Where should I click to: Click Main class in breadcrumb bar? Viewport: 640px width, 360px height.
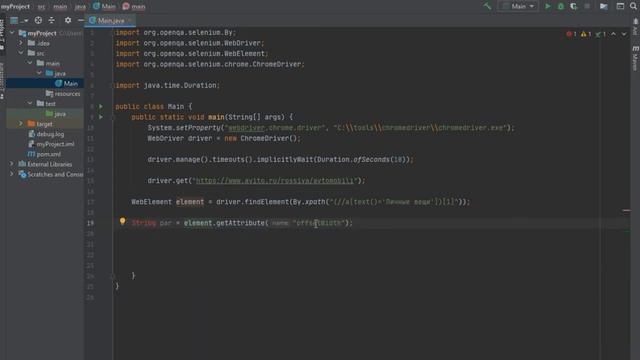pos(104,7)
